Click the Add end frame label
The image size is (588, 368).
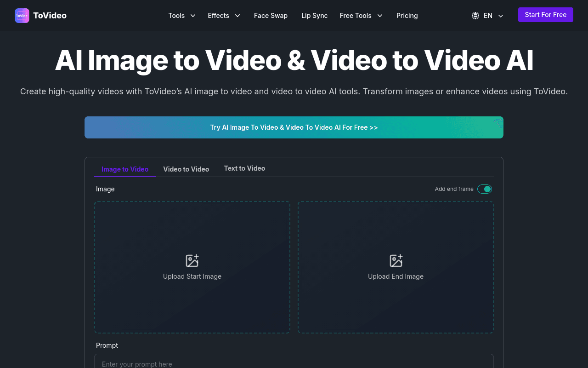pos(454,189)
